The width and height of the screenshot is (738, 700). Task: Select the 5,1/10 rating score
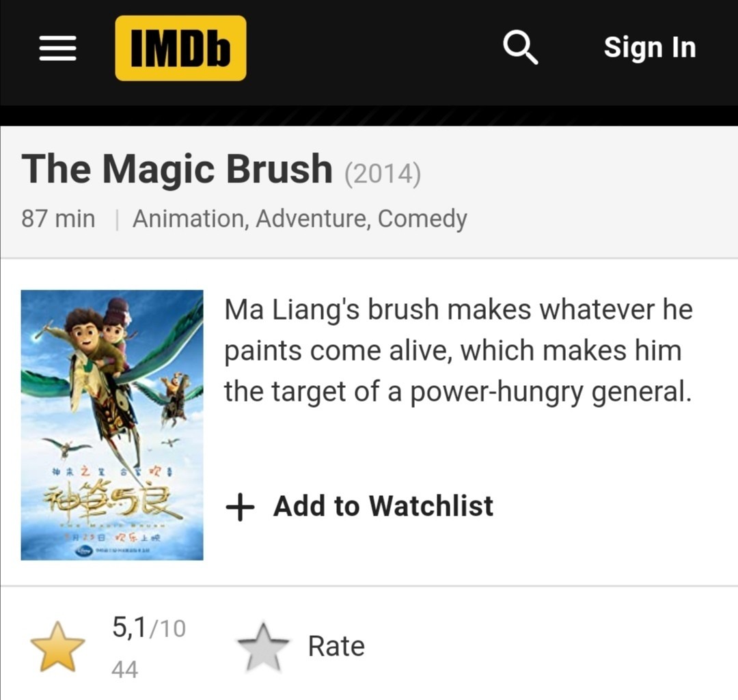pyautogui.click(x=148, y=628)
